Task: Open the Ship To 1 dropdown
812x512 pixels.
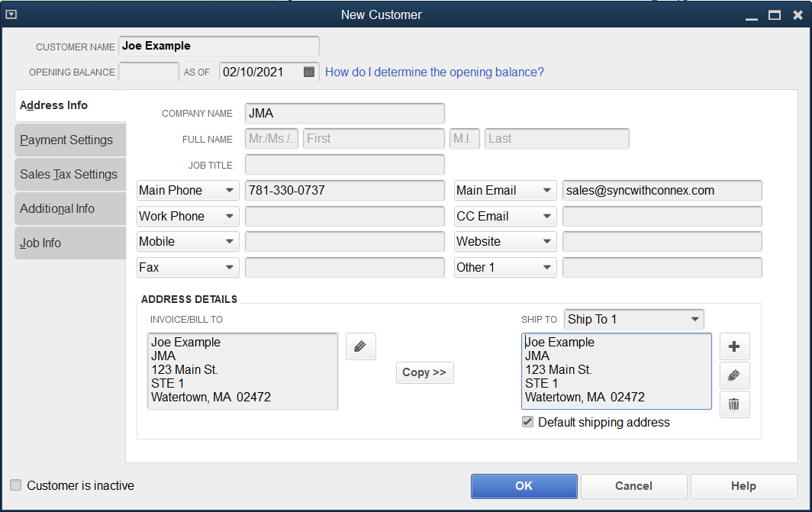Action: click(694, 320)
